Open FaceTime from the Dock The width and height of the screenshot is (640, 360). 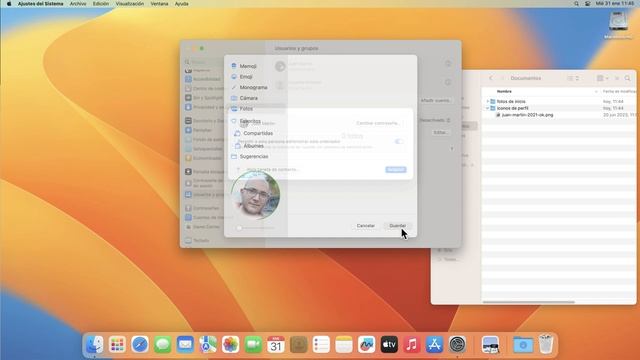coord(253,345)
